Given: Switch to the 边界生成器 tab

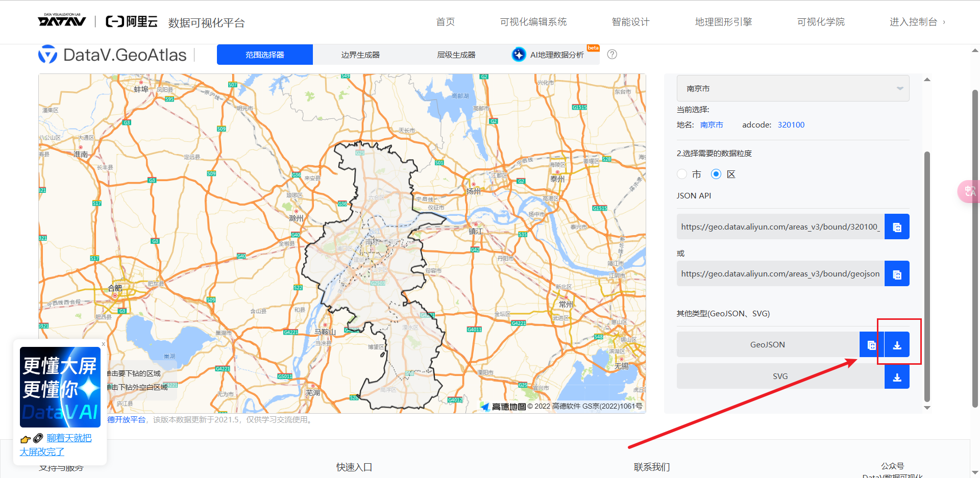Looking at the screenshot, I should pos(360,54).
